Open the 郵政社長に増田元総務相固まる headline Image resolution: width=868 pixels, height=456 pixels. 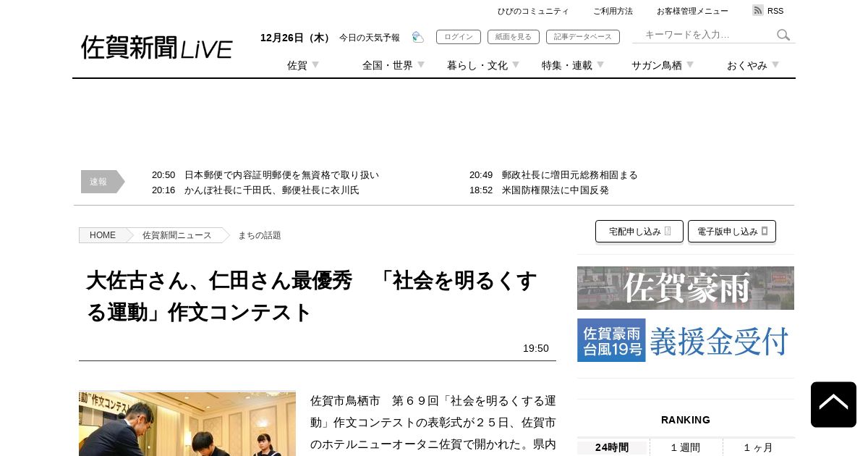(570, 175)
